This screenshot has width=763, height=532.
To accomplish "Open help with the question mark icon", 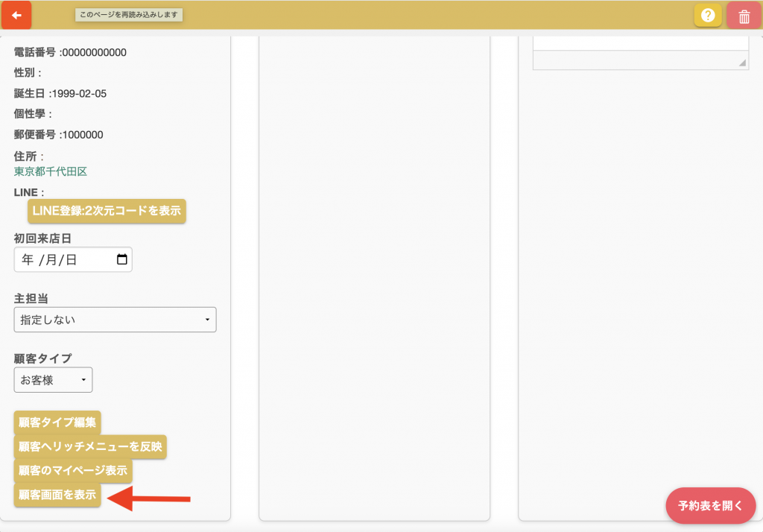I will pyautogui.click(x=707, y=16).
